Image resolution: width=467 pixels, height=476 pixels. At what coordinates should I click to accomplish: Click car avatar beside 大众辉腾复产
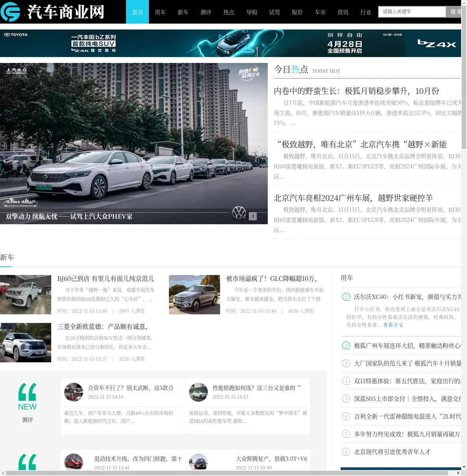click(x=198, y=462)
